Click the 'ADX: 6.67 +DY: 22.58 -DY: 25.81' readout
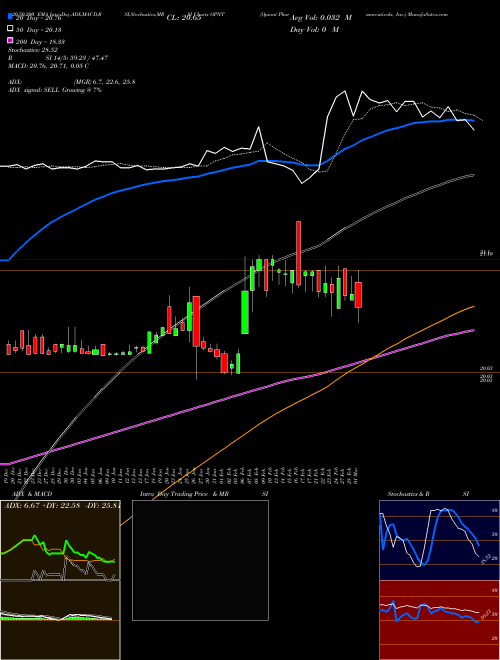Image resolution: width=500 pixels, height=660 pixels. pos(62,506)
